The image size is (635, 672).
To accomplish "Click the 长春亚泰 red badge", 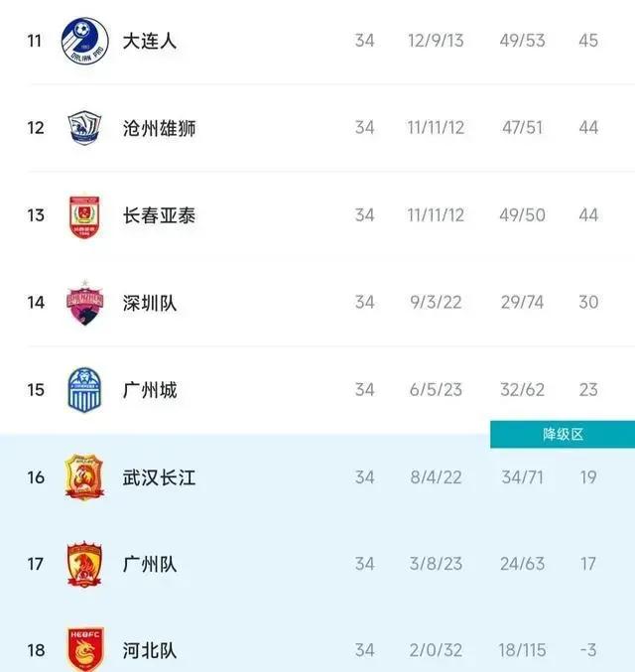I will 82,215.
